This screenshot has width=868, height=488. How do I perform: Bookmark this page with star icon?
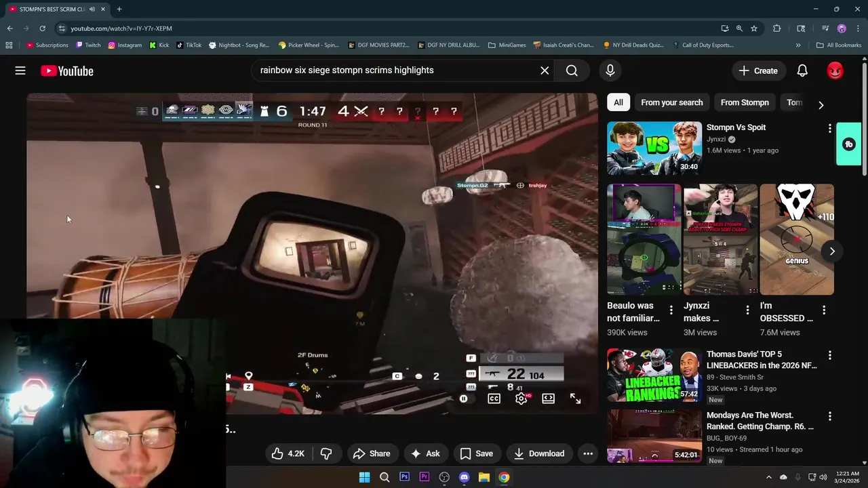[753, 28]
